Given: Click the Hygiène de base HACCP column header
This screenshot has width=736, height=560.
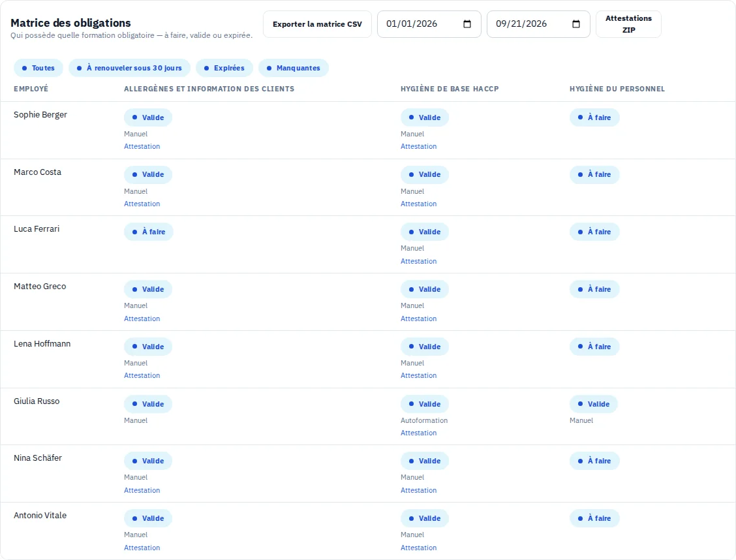Looking at the screenshot, I should pos(449,89).
